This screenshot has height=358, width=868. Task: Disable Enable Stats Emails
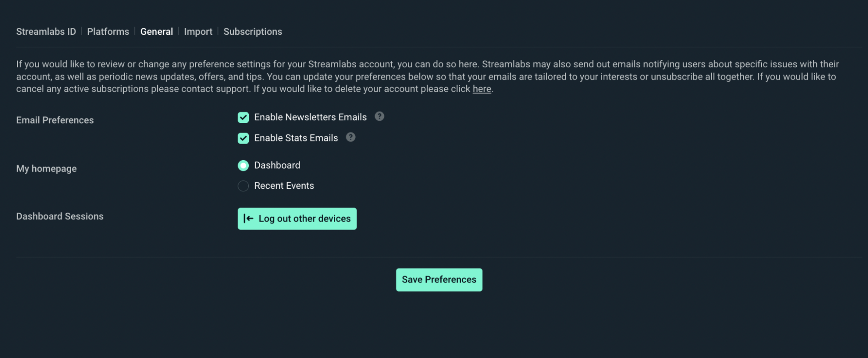[243, 138]
